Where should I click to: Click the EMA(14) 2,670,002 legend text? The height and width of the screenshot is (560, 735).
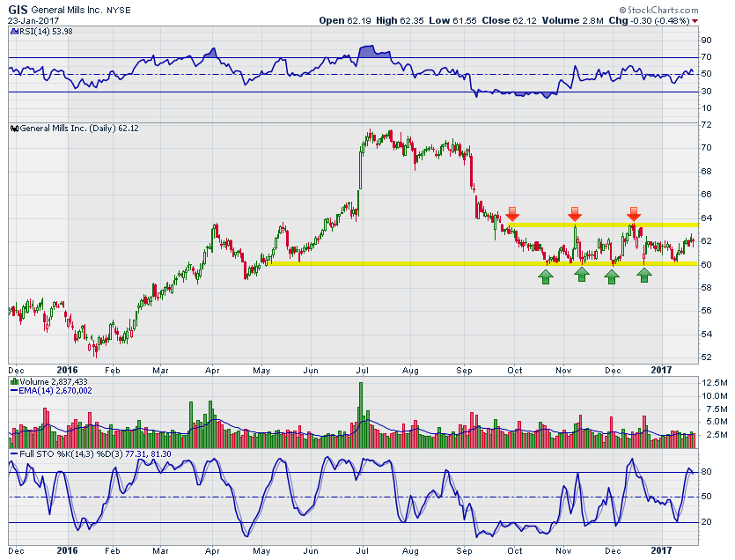[55, 391]
